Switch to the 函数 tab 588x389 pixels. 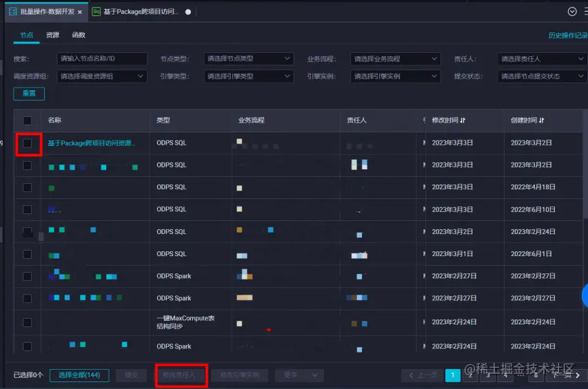point(79,35)
